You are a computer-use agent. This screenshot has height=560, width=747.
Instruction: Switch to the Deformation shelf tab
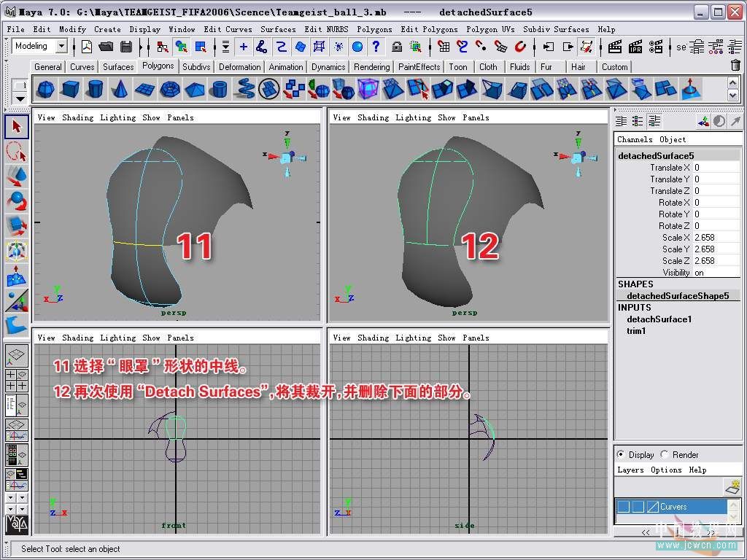click(x=239, y=66)
